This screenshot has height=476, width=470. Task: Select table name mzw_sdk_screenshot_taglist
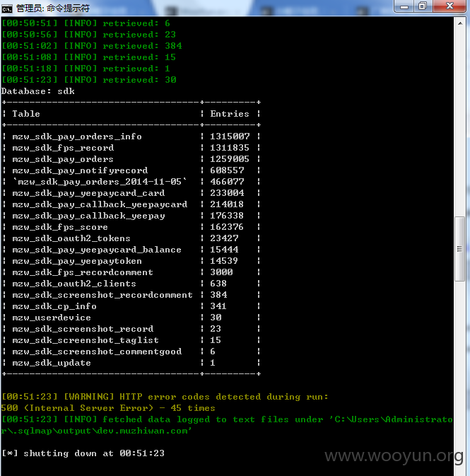tap(86, 340)
